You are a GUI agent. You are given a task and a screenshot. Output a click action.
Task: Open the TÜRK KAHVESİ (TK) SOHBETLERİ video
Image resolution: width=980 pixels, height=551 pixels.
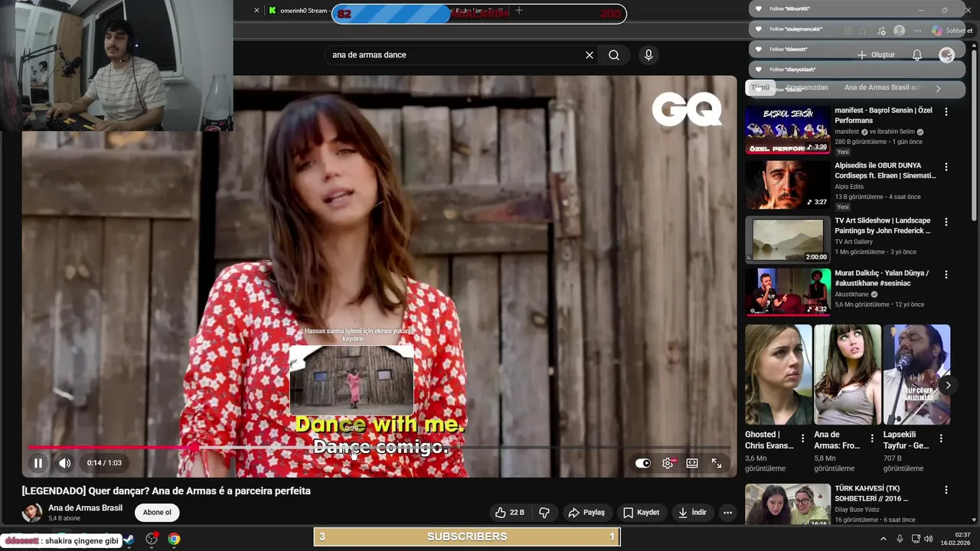point(788,504)
